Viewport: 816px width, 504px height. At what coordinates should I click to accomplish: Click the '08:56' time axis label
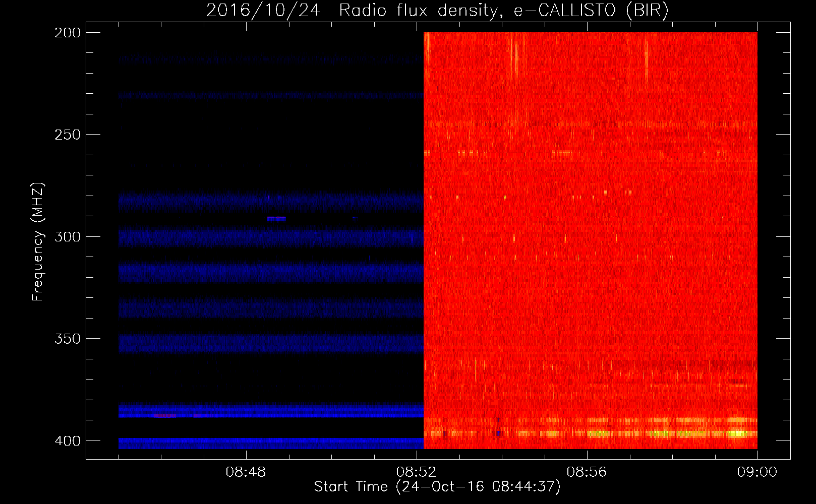(587, 472)
